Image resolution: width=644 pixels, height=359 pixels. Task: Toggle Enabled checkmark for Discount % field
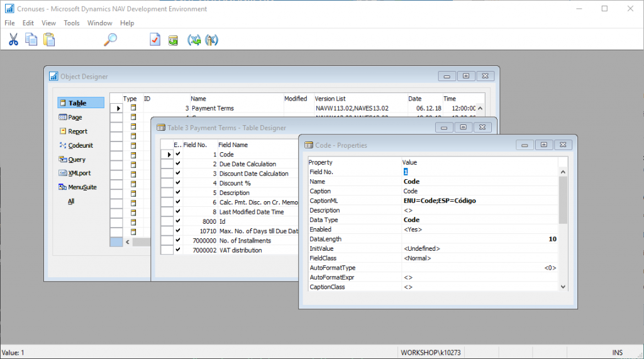[x=177, y=183]
